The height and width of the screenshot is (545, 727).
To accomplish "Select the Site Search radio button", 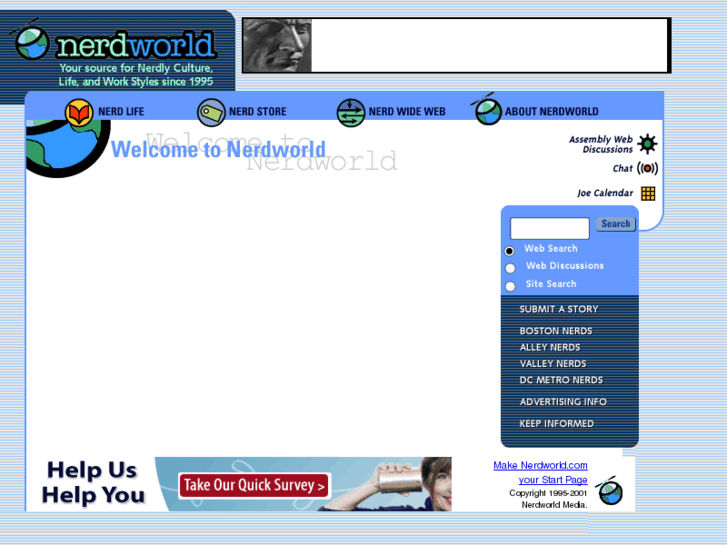I will 510,286.
